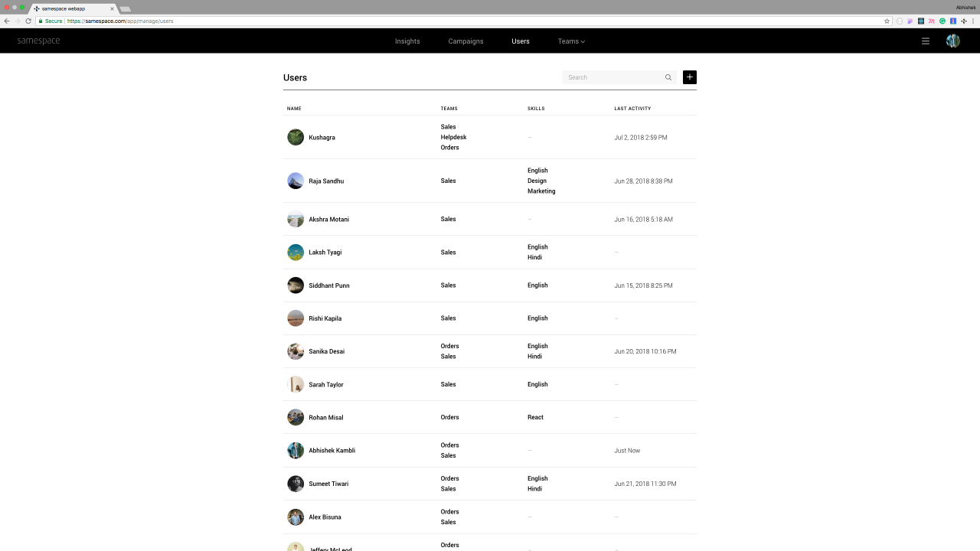Open the hamburger menu in the header
This screenshot has height=551, width=980.
pyautogui.click(x=926, y=41)
